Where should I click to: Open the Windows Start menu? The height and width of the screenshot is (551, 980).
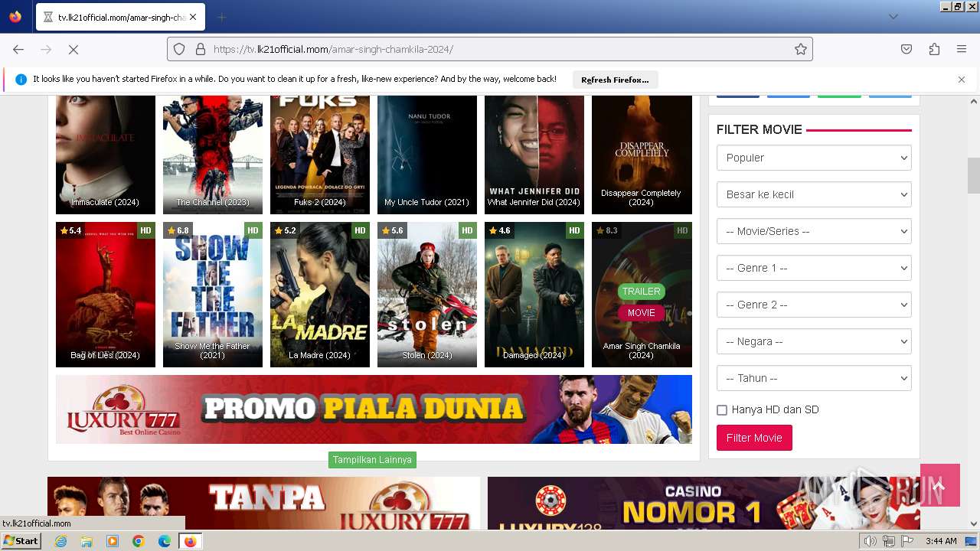tap(21, 541)
